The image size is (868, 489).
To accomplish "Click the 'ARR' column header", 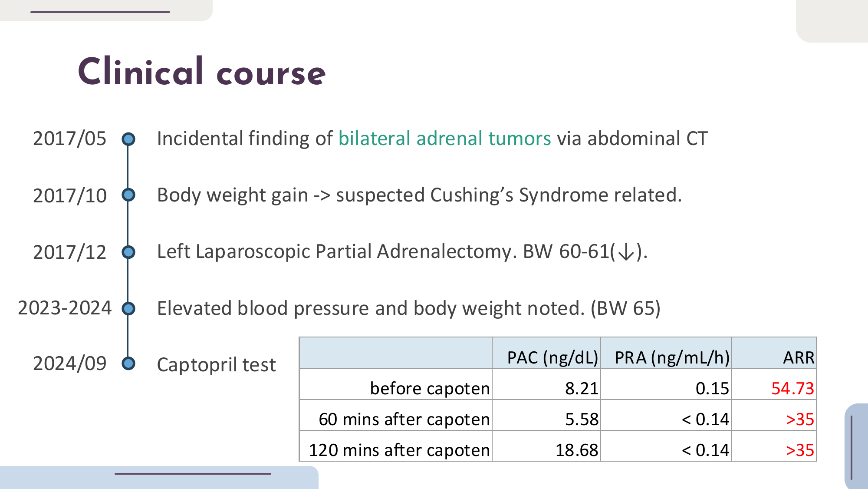I will (x=798, y=358).
